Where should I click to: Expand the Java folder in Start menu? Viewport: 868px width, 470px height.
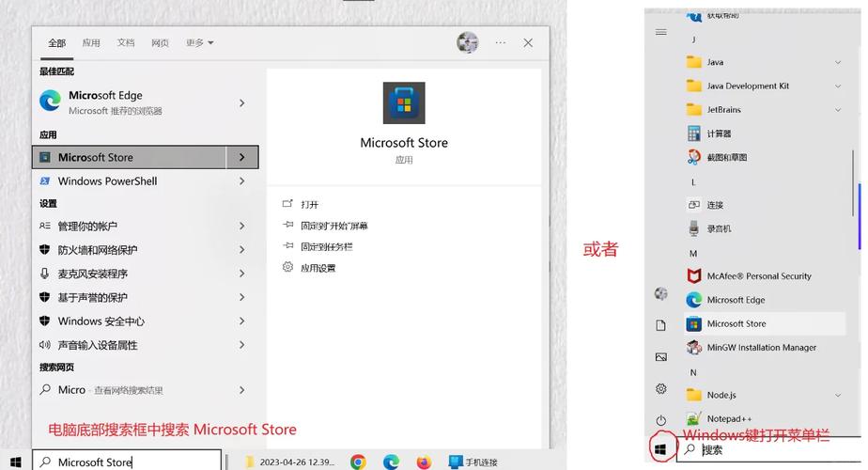coord(838,62)
